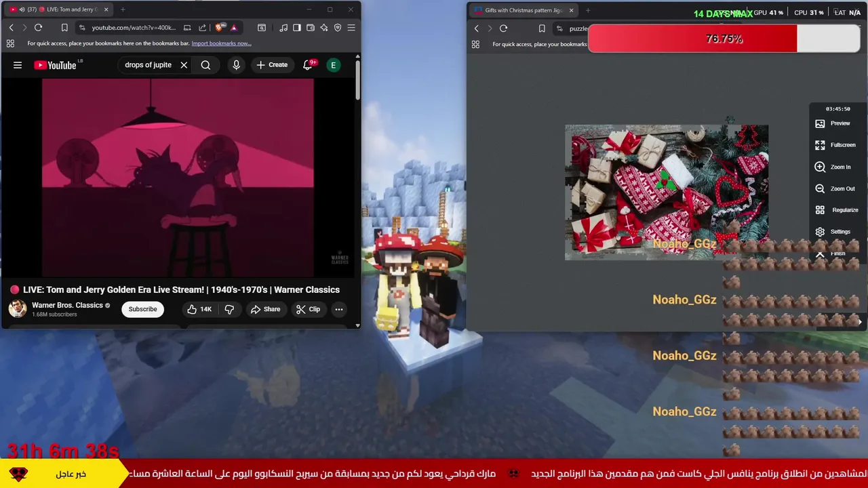Click the share icon in YouTube address bar
Screen dimensions: 868x488
coord(202,28)
